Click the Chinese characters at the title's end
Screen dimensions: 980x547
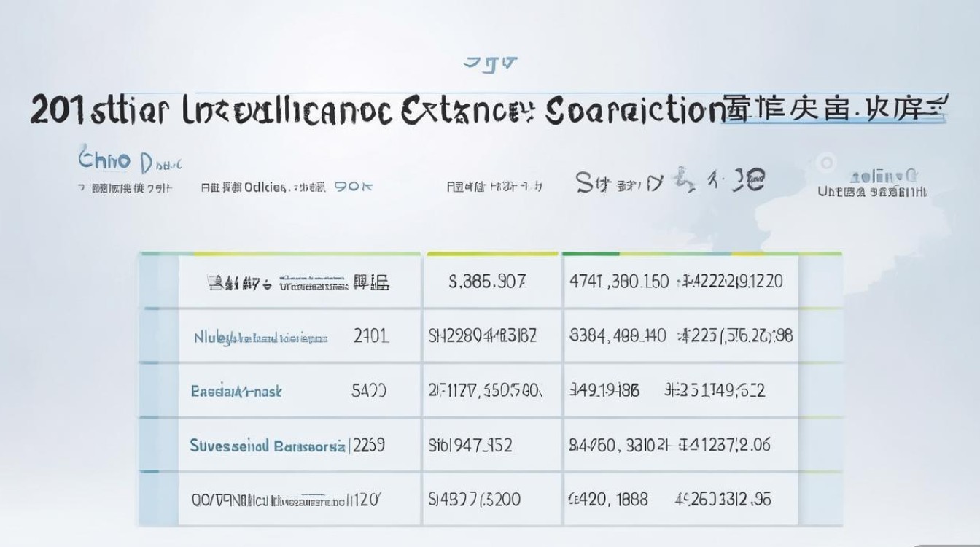pyautogui.click(x=833, y=109)
